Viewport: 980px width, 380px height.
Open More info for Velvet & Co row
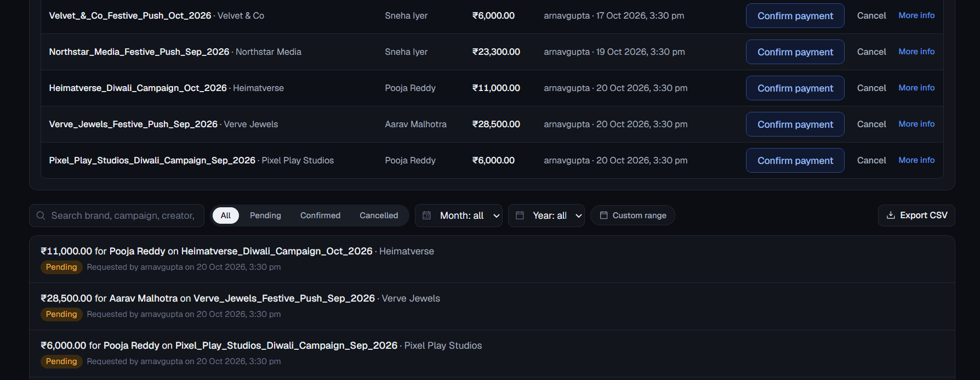point(916,15)
